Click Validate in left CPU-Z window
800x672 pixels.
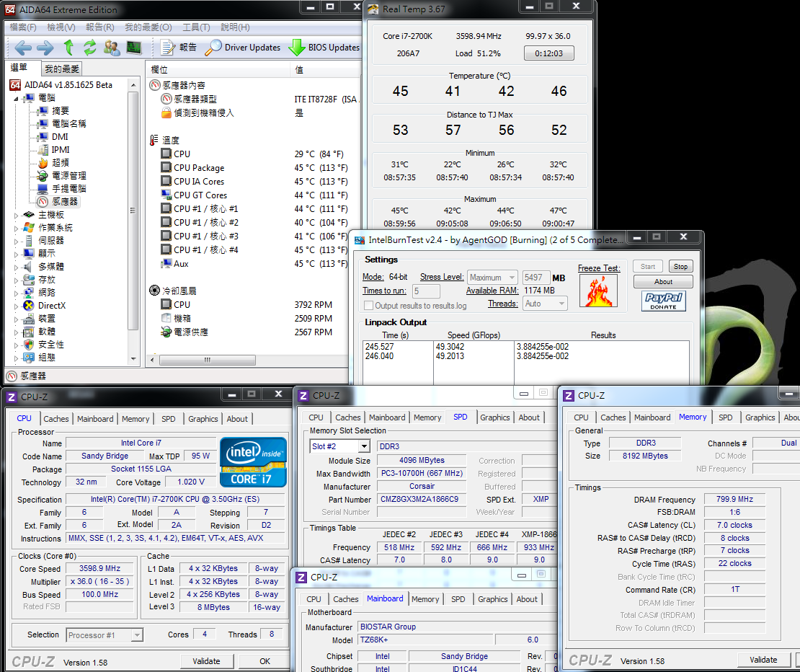click(x=207, y=660)
